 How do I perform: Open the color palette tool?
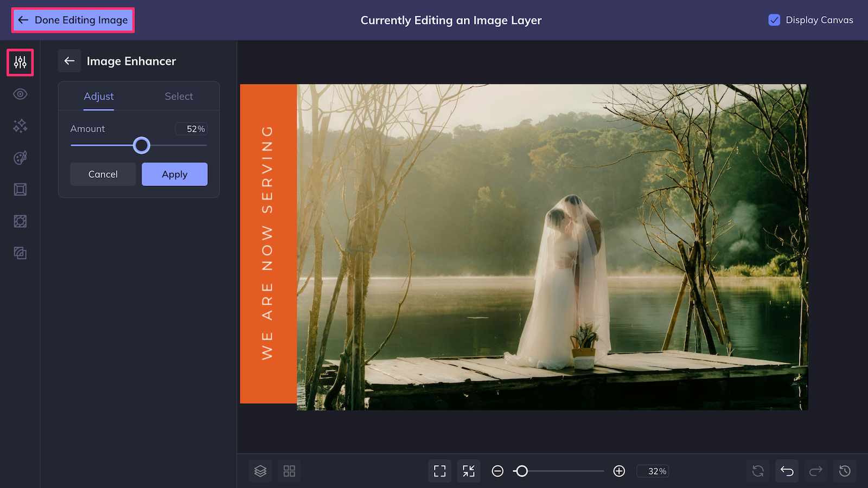pyautogui.click(x=20, y=157)
